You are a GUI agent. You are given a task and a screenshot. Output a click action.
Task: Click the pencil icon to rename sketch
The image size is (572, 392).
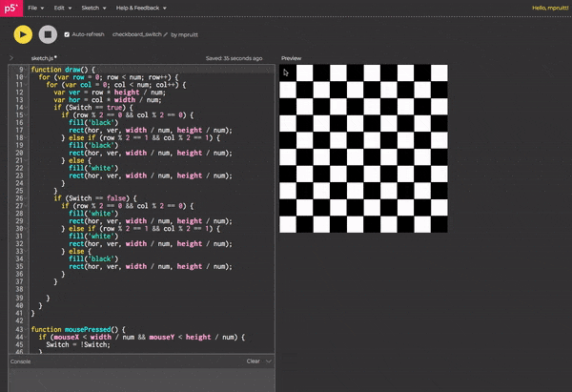(165, 34)
